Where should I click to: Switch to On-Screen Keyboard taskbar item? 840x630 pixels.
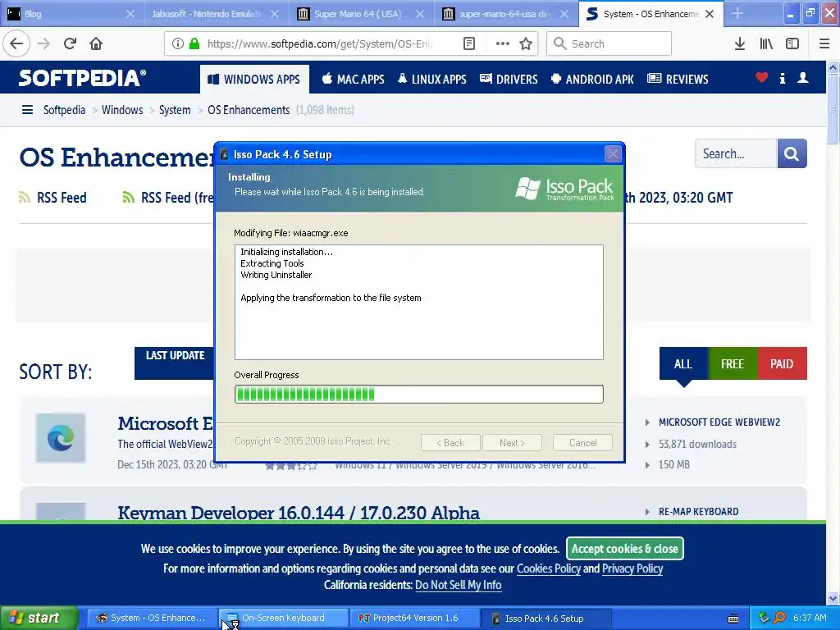tap(283, 618)
